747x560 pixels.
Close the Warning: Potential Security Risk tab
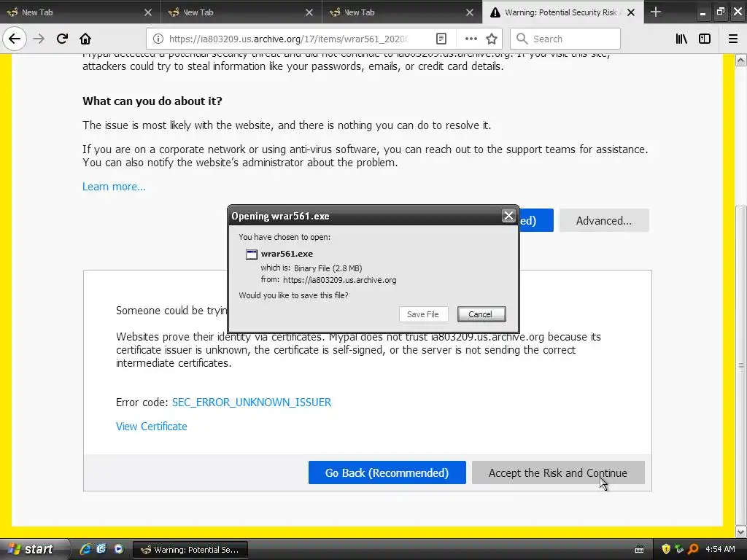coord(631,12)
